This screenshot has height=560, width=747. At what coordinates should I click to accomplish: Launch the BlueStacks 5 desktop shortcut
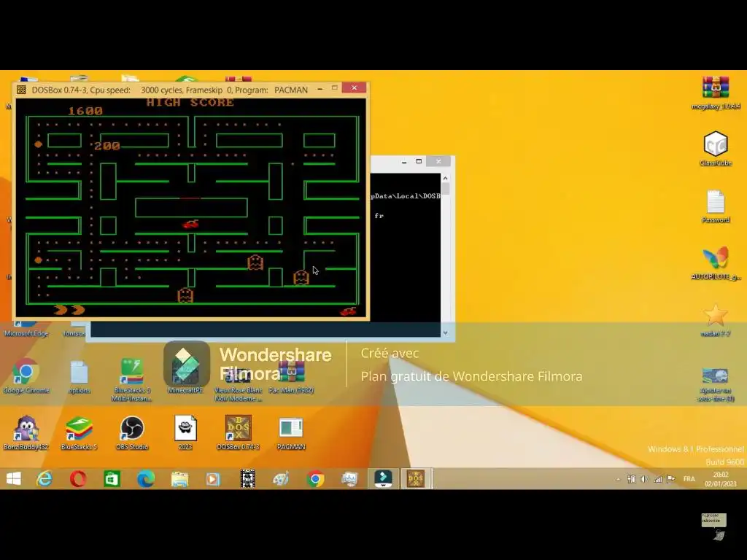click(79, 432)
